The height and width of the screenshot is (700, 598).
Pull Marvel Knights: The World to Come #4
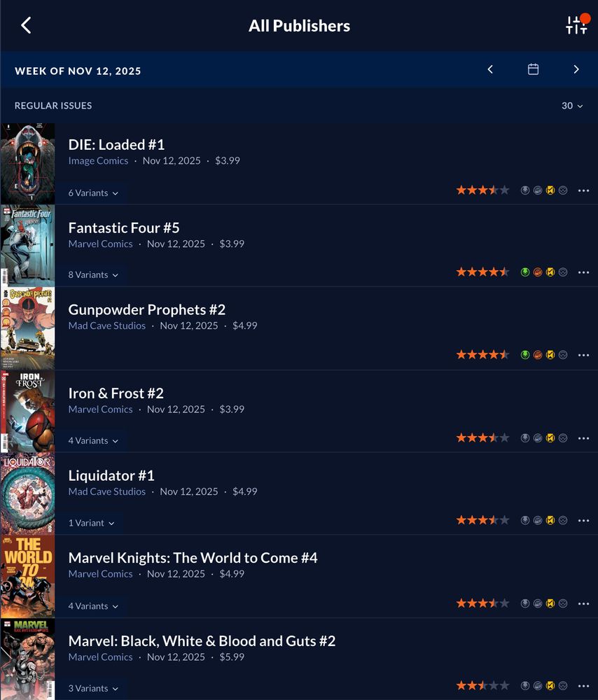(x=525, y=603)
